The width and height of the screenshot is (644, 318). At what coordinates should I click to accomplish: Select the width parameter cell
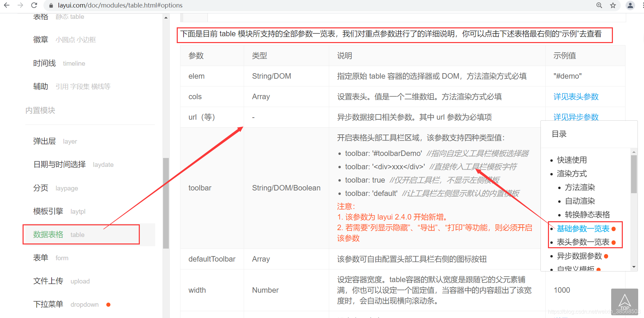[x=212, y=290]
